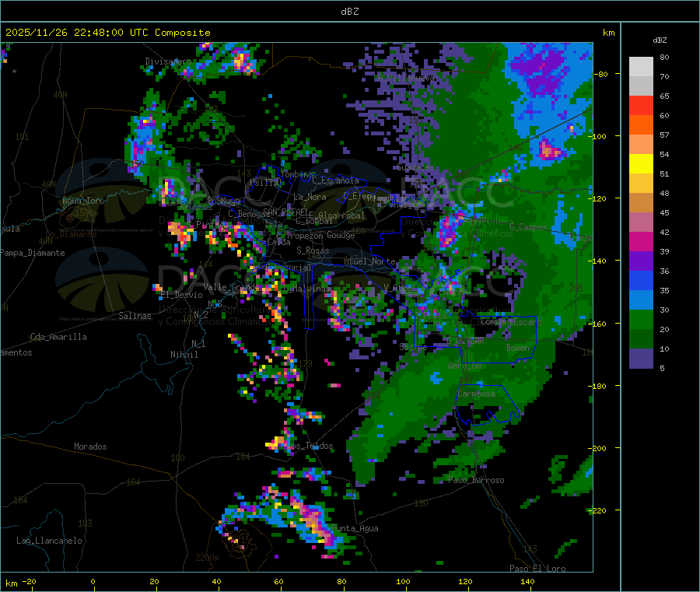Click the timestamp 2025/11/26 22:48:00 UTC Composite

point(107,33)
